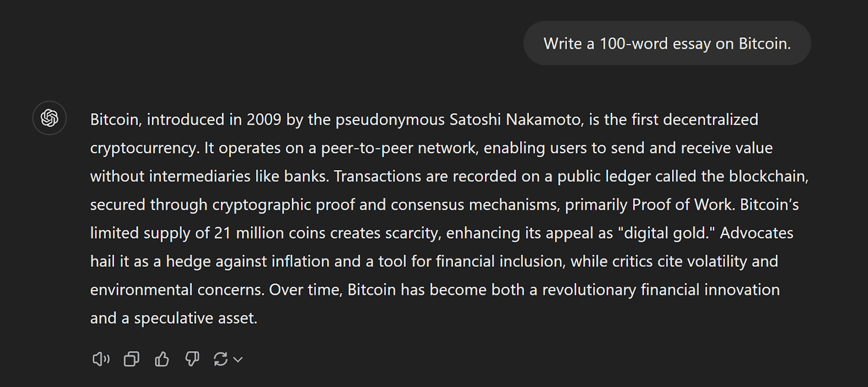Select the user prompt message bubble
This screenshot has height=387, width=868.
click(667, 43)
